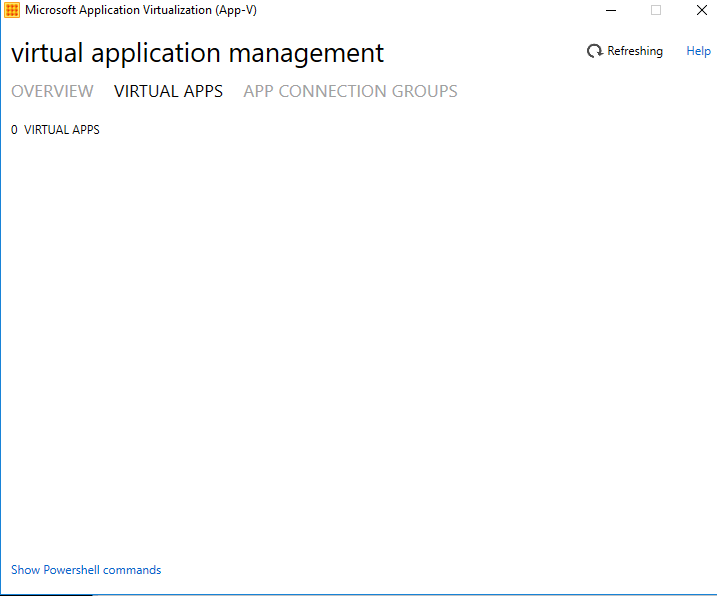The width and height of the screenshot is (721, 596).
Task: Open the APP CONNECTION GROUPS tab
Action: pos(350,91)
